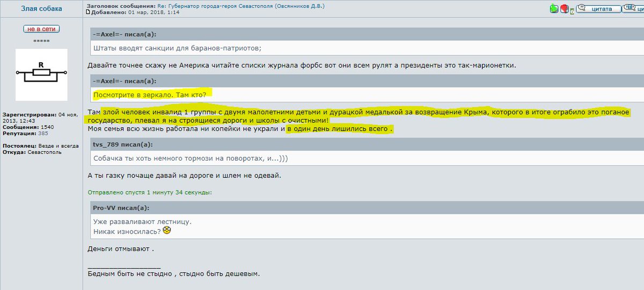This screenshot has width=644, height=290.
Task: Click the resistor avatar image
Action: [x=41, y=75]
